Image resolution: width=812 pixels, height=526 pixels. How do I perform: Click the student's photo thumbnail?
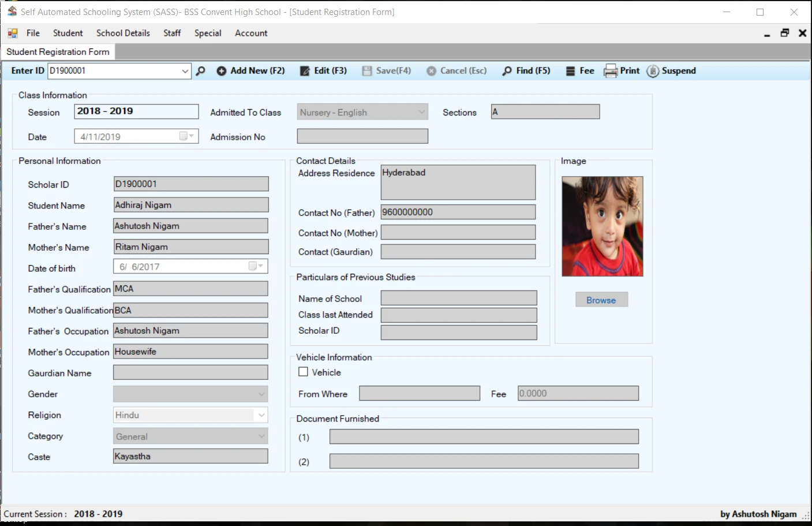click(602, 225)
